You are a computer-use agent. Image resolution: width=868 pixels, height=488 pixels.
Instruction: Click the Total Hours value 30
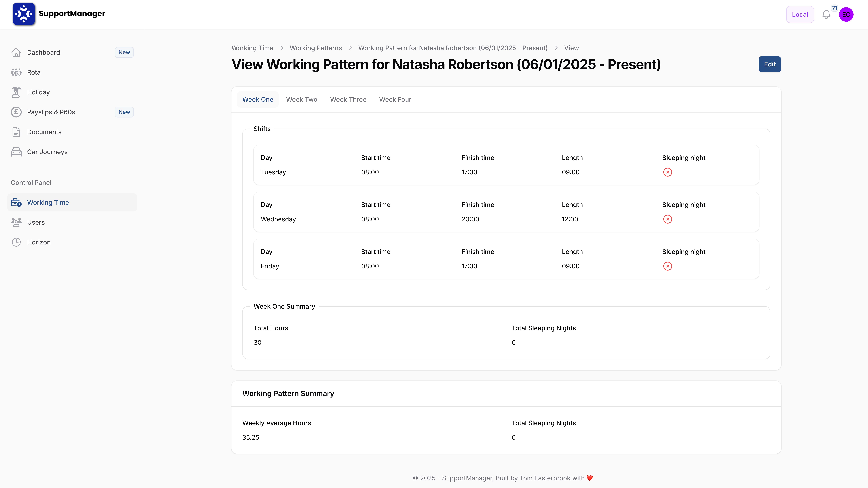[257, 343]
